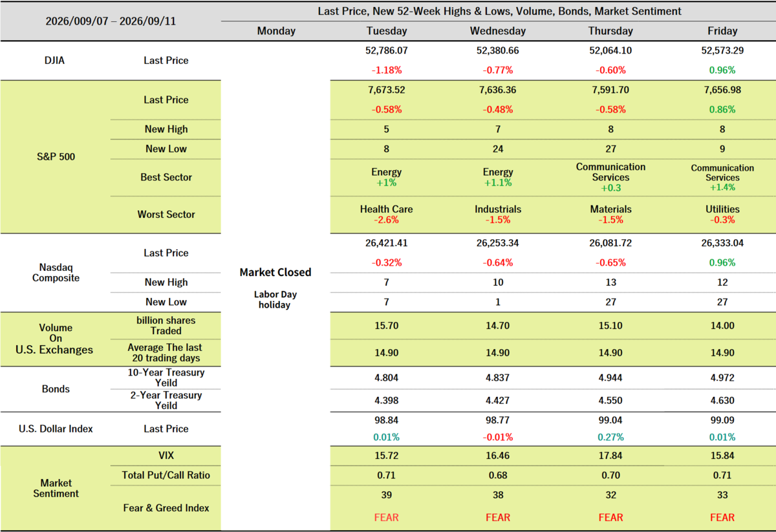The height and width of the screenshot is (532, 776).
Task: Click Wednesday volume 14.70
Action: (498, 326)
